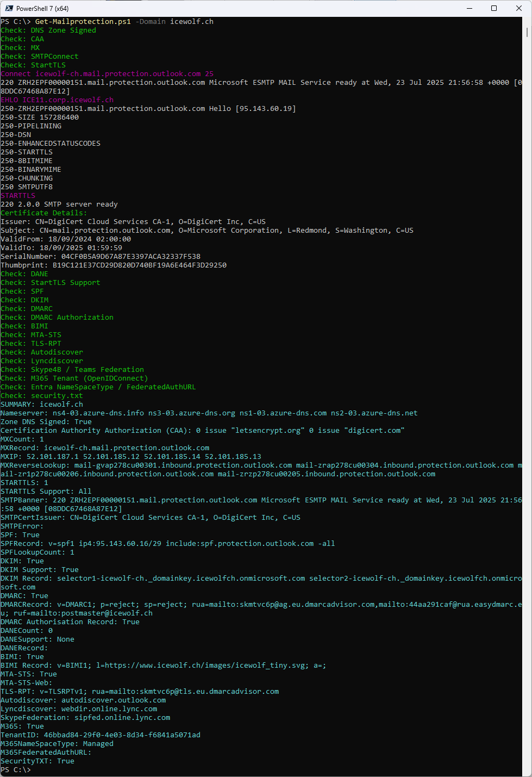
Task: Click 'Certificate Details:' heading
Action: [44, 213]
